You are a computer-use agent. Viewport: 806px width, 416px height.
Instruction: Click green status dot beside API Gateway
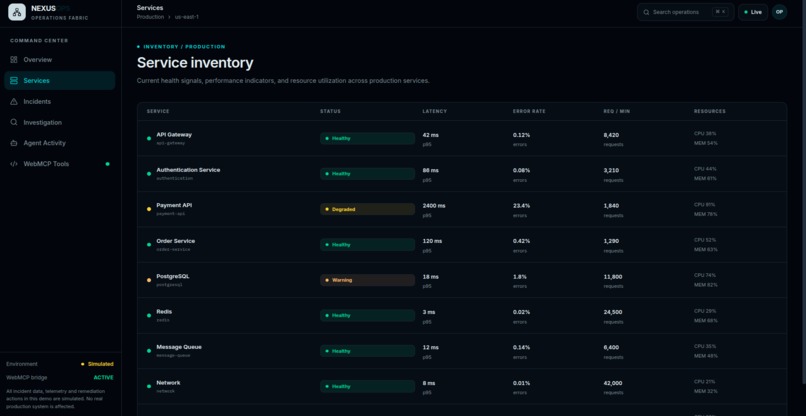[x=149, y=138]
